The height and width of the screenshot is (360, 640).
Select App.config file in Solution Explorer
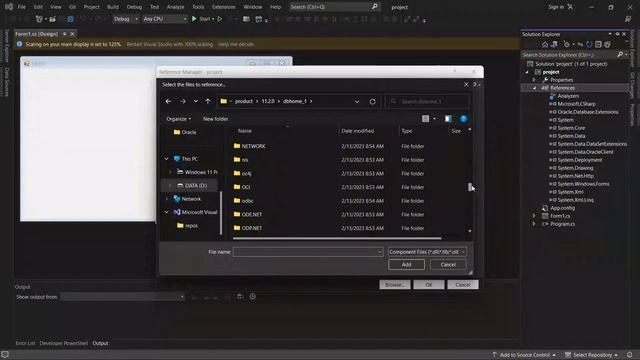click(562, 208)
